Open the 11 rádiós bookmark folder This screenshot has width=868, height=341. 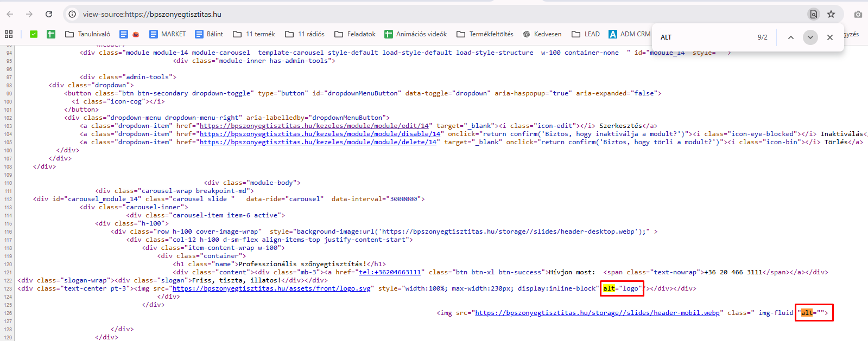(x=305, y=34)
